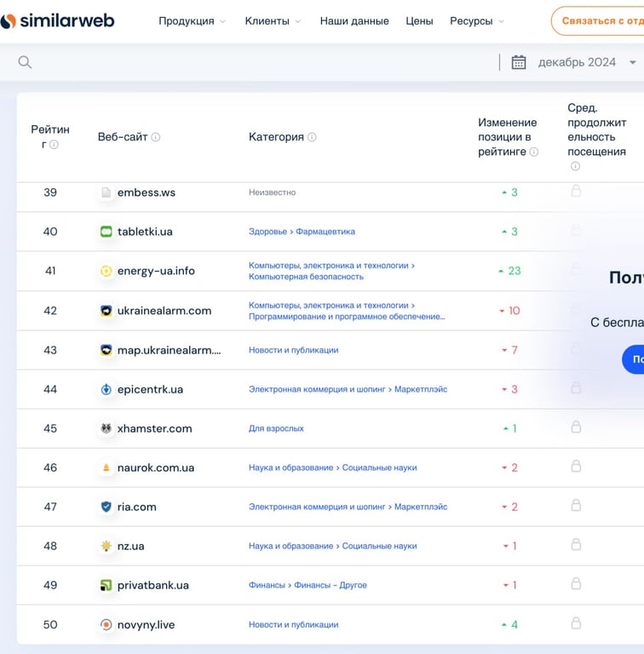Image resolution: width=644 pixels, height=654 pixels.
Task: Click the info icon under Изменение позиции в рейтинге
Action: (534, 152)
